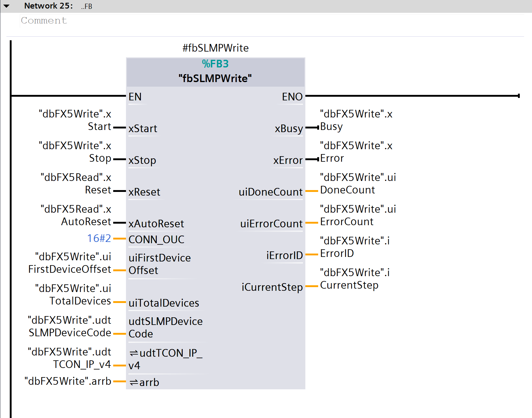Click the 16#2 constant at CONN_OUC

(99, 238)
